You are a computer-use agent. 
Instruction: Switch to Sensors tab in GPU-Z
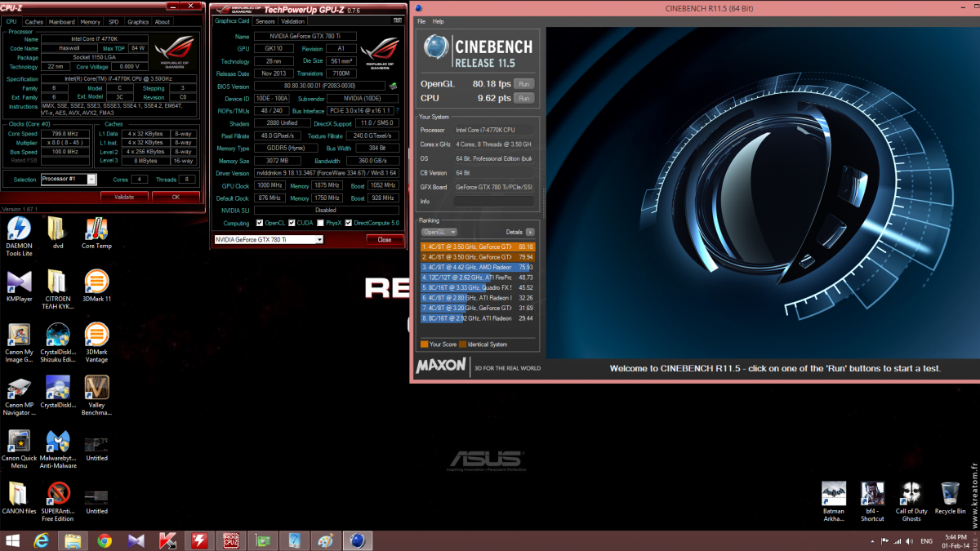click(x=265, y=21)
